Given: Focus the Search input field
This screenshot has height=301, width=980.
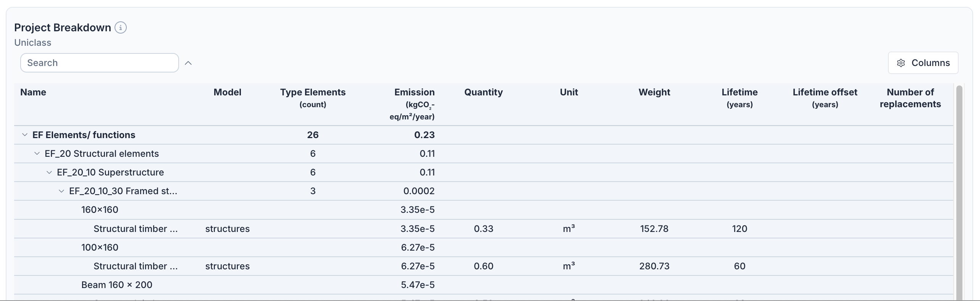Looking at the screenshot, I should (100, 63).
